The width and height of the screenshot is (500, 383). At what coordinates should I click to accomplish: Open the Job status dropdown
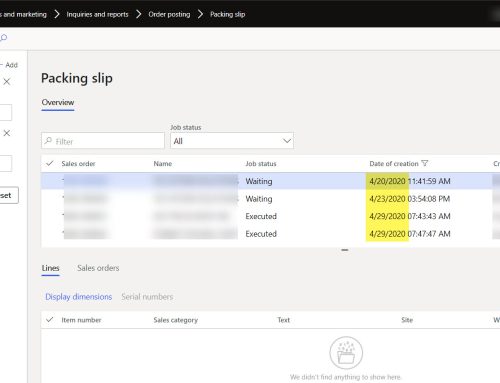coord(232,141)
